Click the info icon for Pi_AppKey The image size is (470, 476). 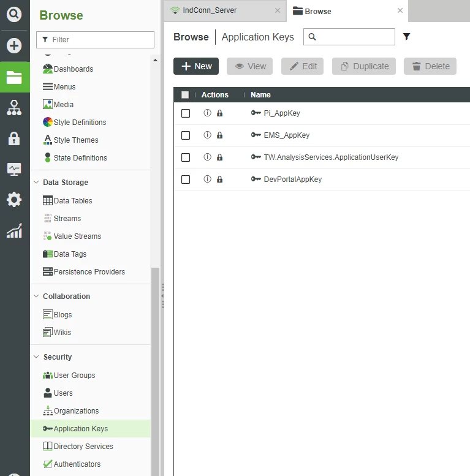(207, 113)
